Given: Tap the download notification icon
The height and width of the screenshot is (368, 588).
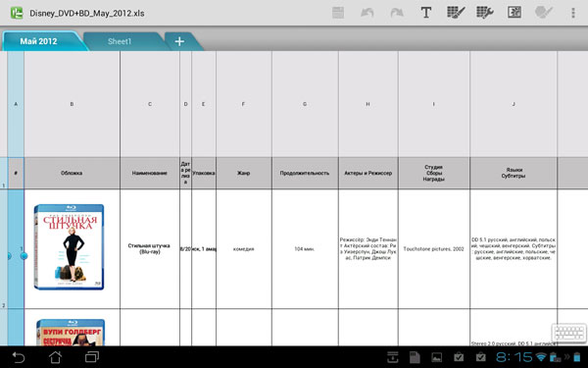Looking at the screenshot, I should coord(393,357).
